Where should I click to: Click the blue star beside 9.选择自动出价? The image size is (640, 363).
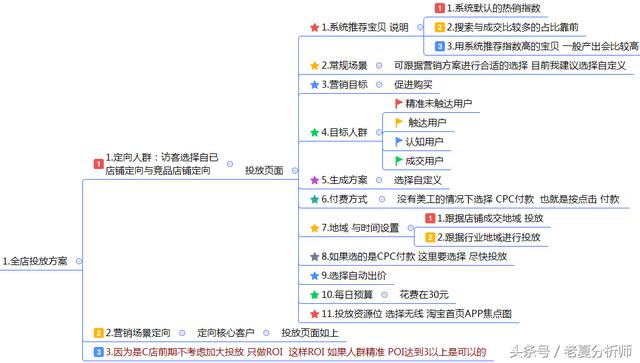click(x=314, y=276)
